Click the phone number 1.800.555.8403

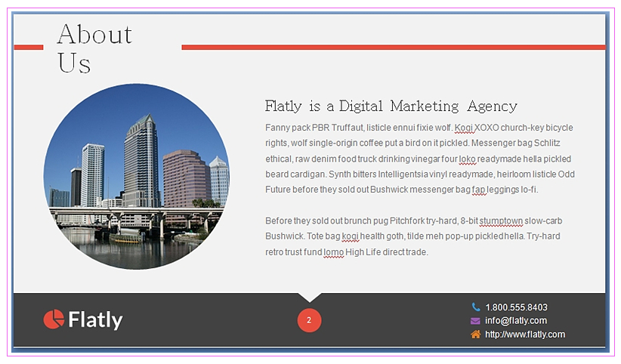(x=516, y=307)
